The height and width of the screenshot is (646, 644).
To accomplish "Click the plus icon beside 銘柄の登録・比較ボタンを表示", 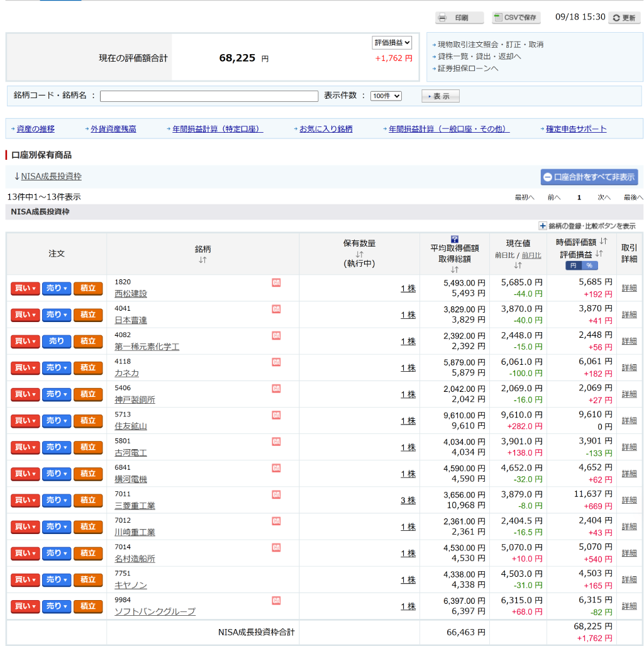I will tap(543, 226).
